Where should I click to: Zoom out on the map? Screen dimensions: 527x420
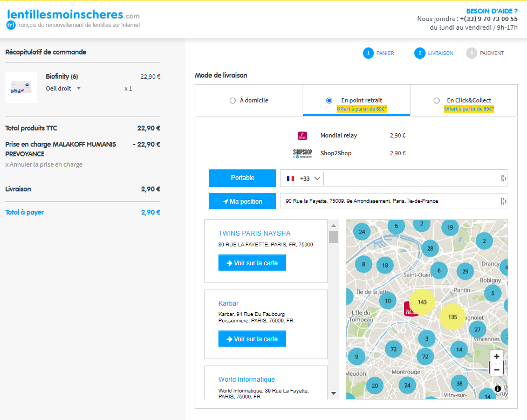(x=496, y=370)
